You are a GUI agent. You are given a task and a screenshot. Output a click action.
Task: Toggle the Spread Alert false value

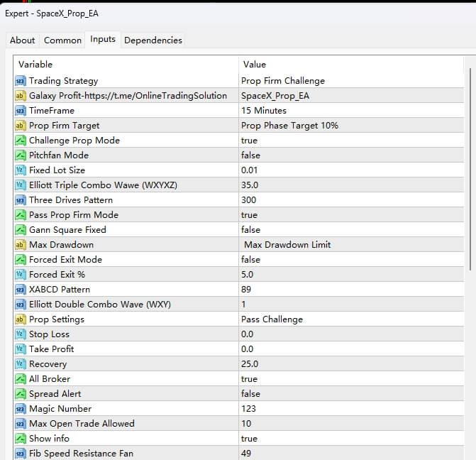click(x=250, y=394)
